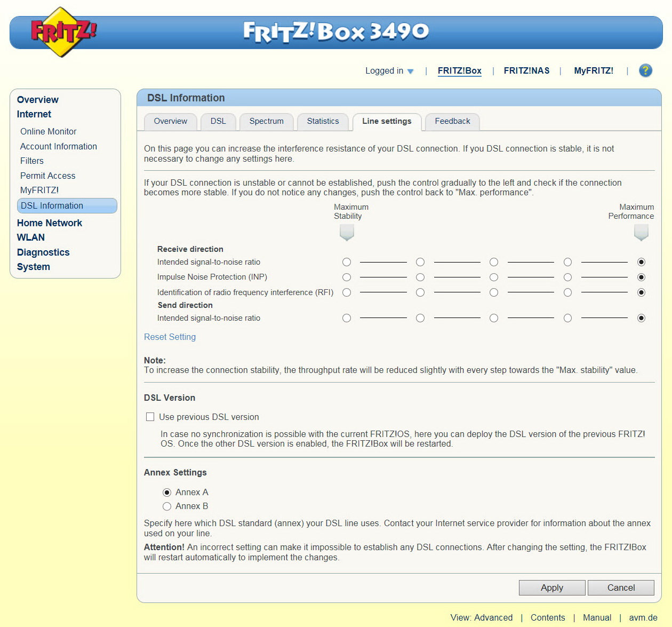Switch to the Overview tab
Image resolution: width=672 pixels, height=627 pixels.
(171, 122)
